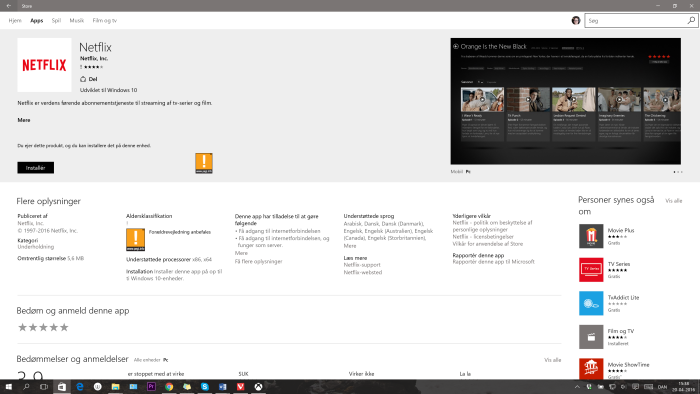The image size is (700, 394).
Task: Click Del share link
Action: 93,79
